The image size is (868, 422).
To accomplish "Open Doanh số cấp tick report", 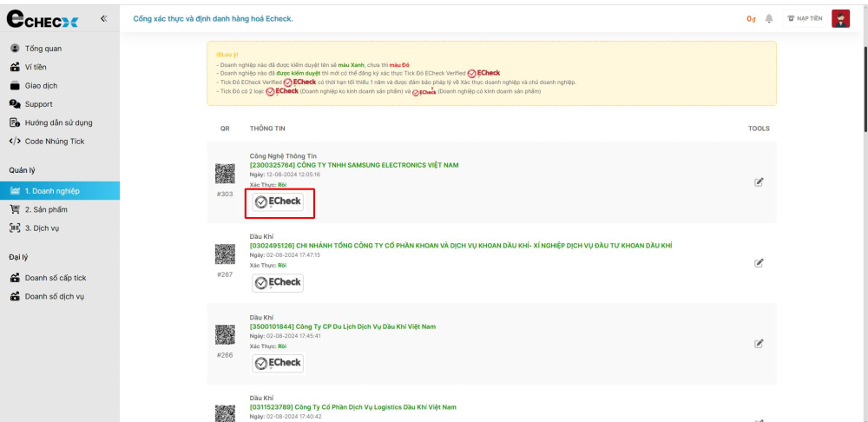I will [x=55, y=278].
